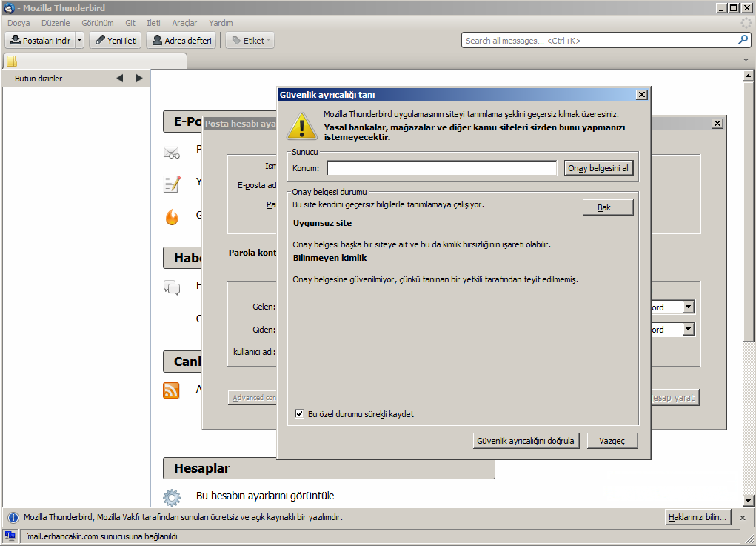Compose a message with Yeni ileti

(116, 41)
